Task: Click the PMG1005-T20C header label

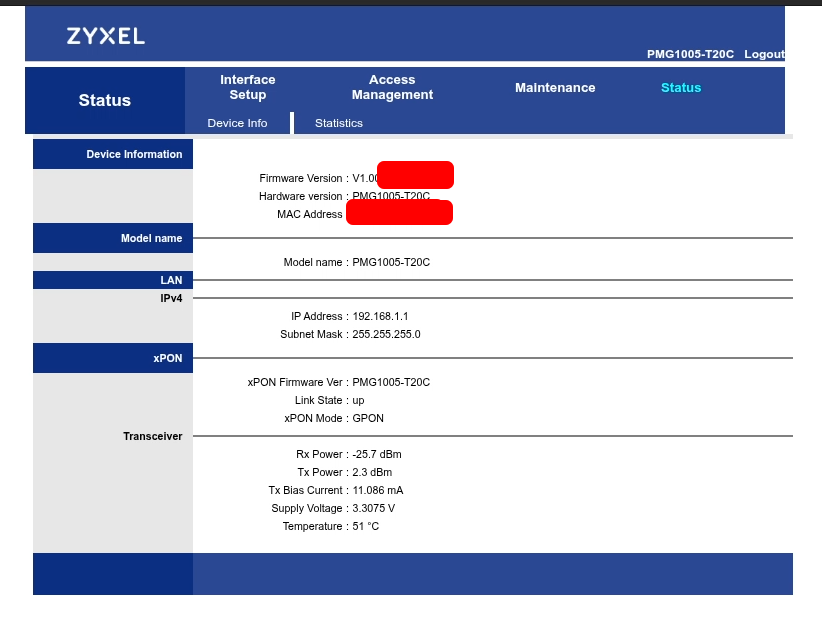Action: click(x=690, y=54)
